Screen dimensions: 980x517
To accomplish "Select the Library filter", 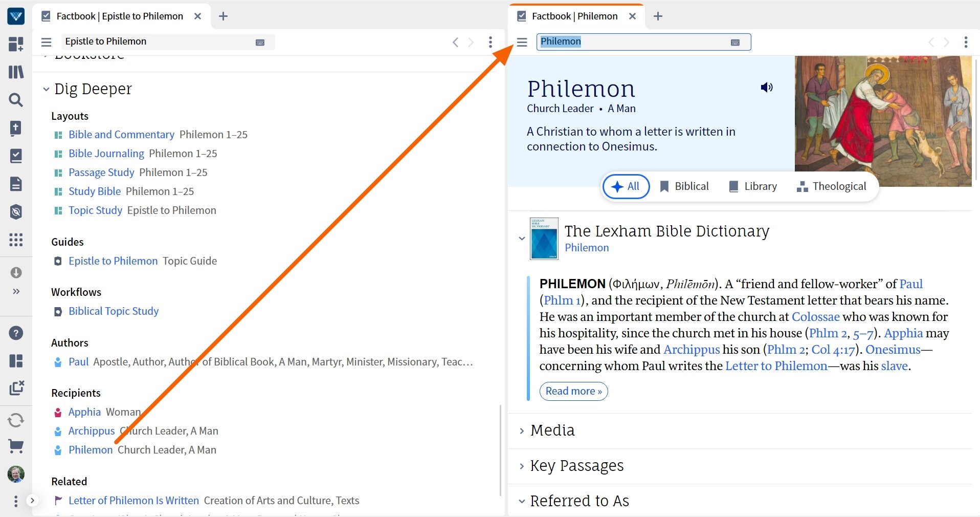I will pos(753,186).
